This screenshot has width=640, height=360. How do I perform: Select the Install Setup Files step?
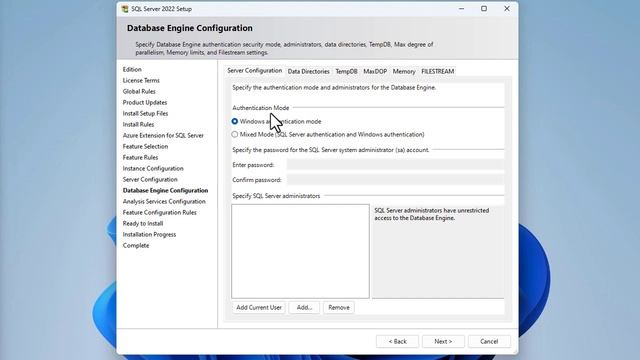[x=145, y=113]
